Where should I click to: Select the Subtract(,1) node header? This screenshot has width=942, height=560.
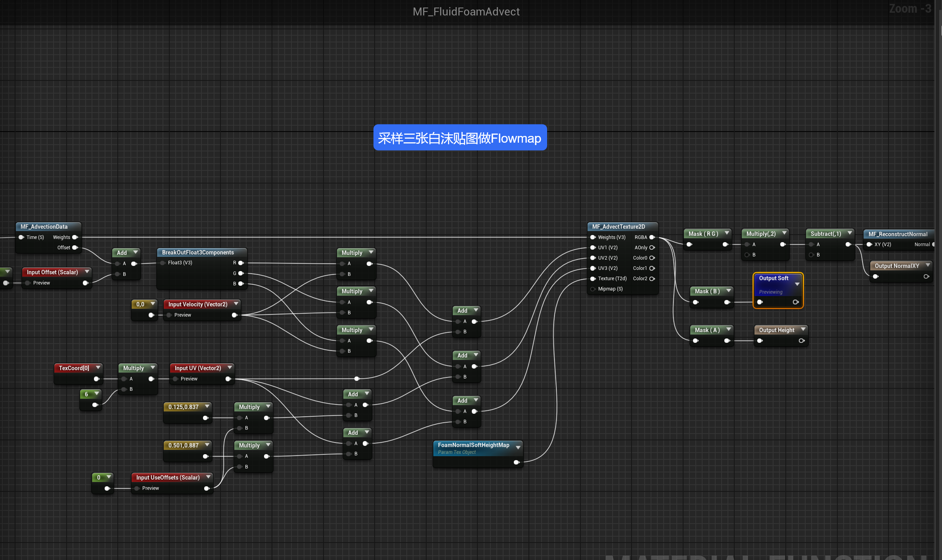(x=825, y=234)
